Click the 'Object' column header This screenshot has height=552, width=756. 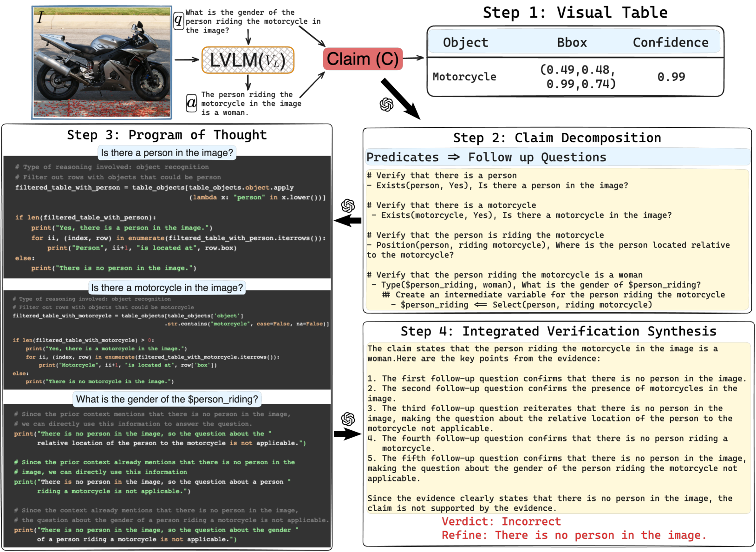[465, 42]
